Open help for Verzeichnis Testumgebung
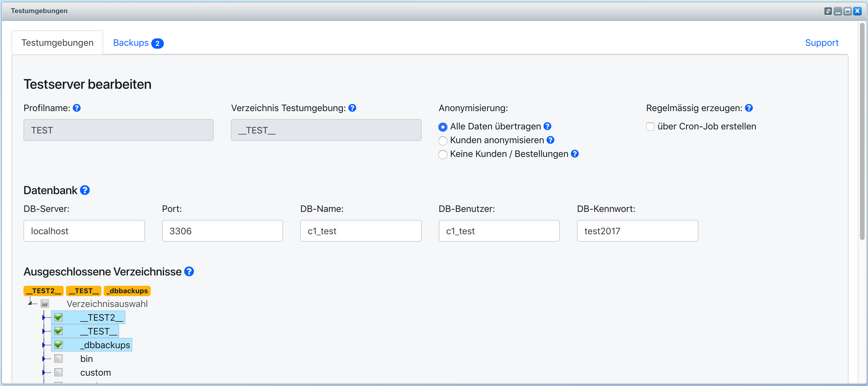The image size is (868, 386). pos(352,108)
